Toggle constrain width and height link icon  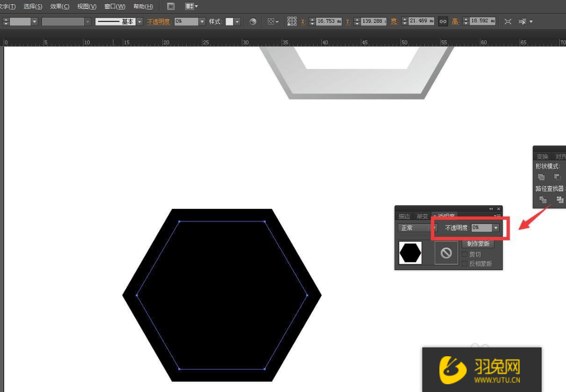tap(443, 22)
